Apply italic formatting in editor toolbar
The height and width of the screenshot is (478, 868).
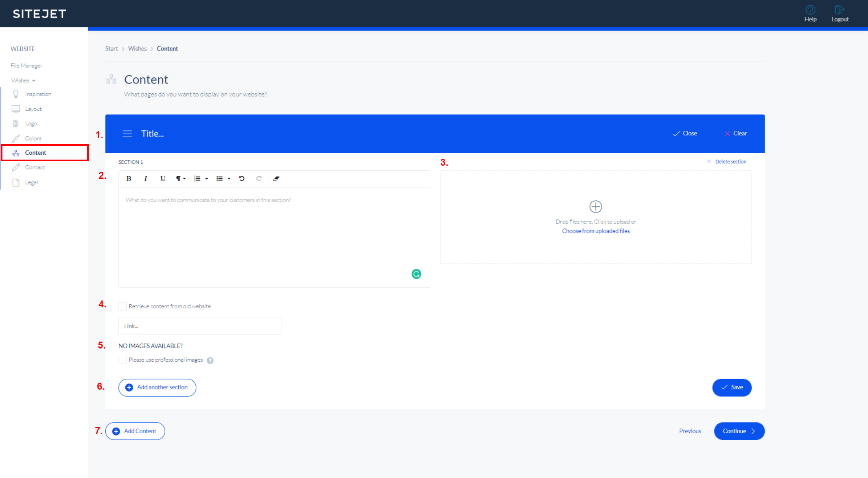[145, 178]
